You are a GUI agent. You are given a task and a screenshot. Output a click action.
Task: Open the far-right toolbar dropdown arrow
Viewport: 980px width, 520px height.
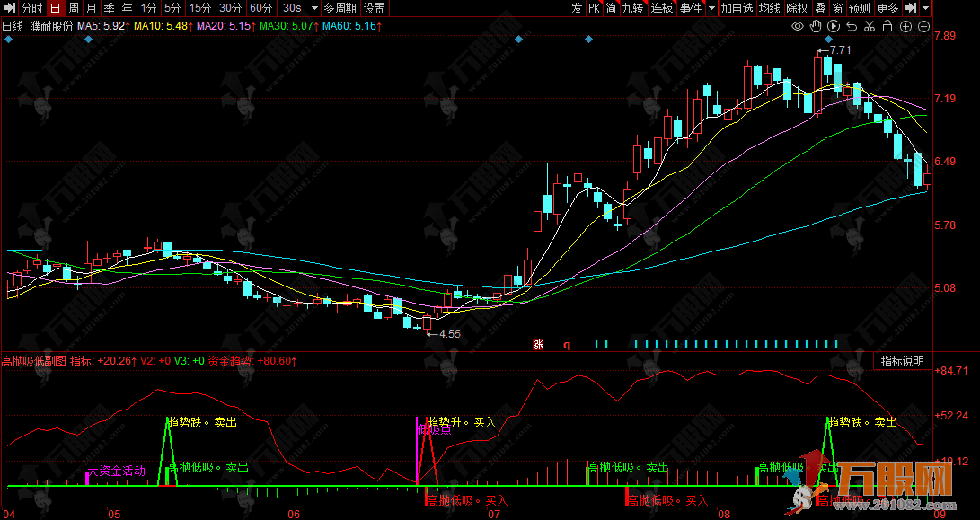[x=926, y=8]
